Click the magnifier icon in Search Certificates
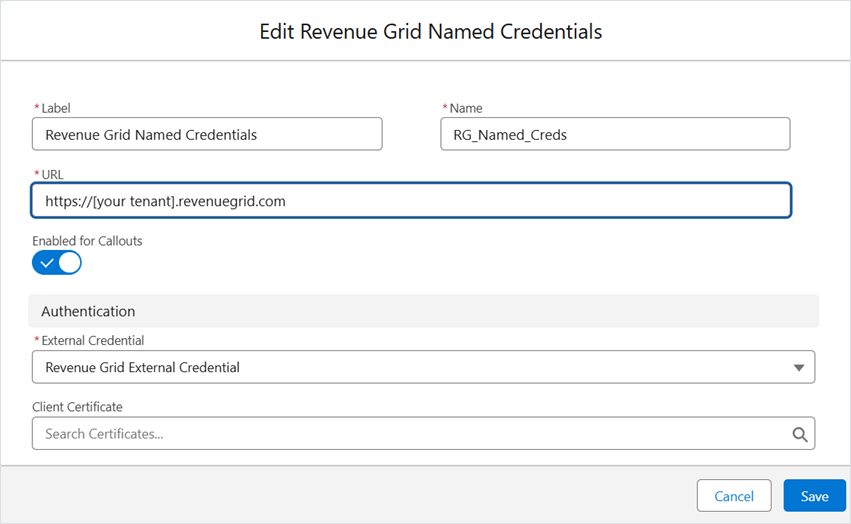The width and height of the screenshot is (851, 524). pos(799,434)
